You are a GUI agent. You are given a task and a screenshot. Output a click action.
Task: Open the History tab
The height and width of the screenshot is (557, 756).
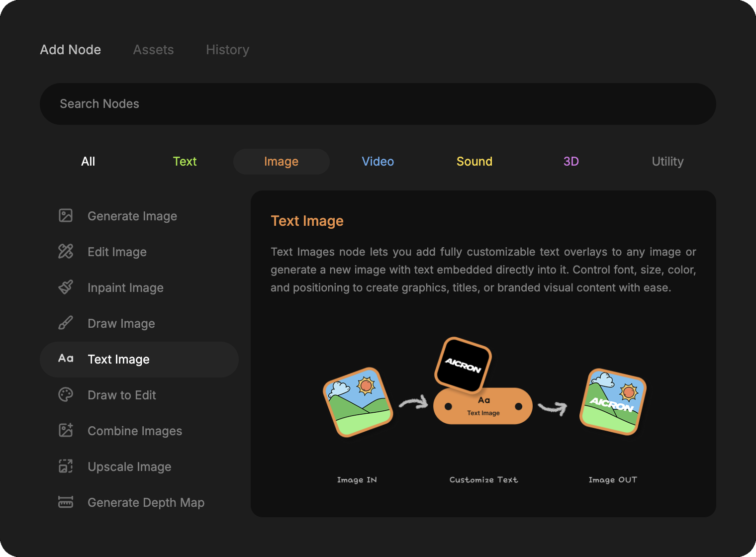click(x=227, y=50)
